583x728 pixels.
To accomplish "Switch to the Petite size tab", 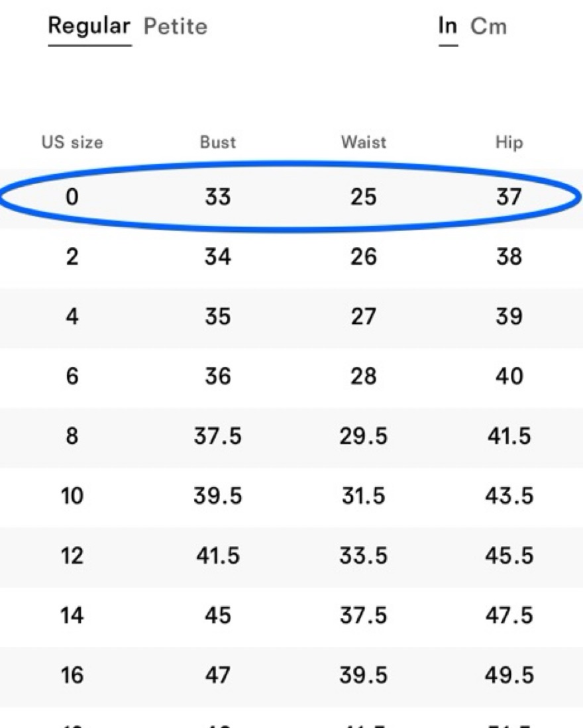I will point(176,26).
